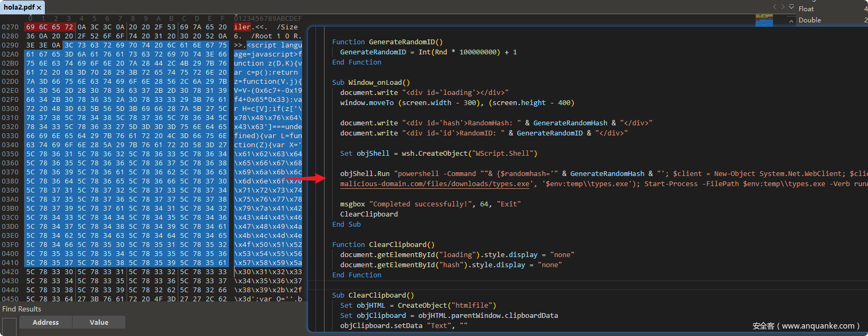Close the hola2.pdf tab
Viewport: 868px width, 336px height.
coord(39,7)
